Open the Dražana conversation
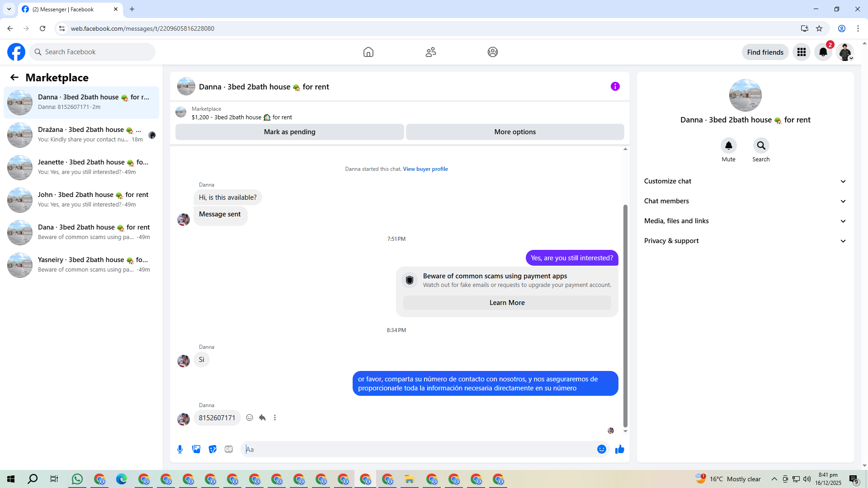This screenshot has height=488, width=868. [x=81, y=135]
